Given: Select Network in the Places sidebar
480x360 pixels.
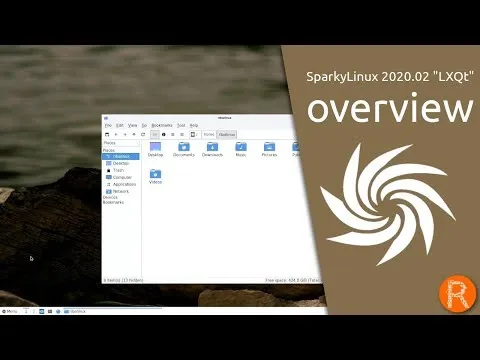Looking at the screenshot, I should tap(121, 191).
